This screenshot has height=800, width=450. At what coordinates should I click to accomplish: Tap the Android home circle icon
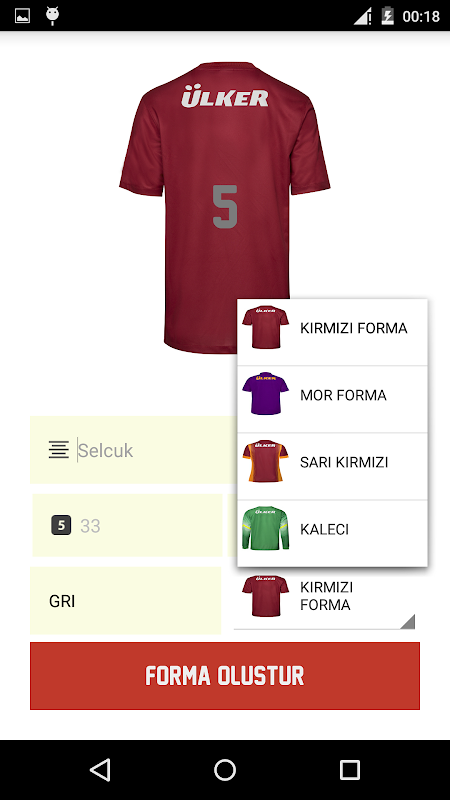tap(225, 769)
